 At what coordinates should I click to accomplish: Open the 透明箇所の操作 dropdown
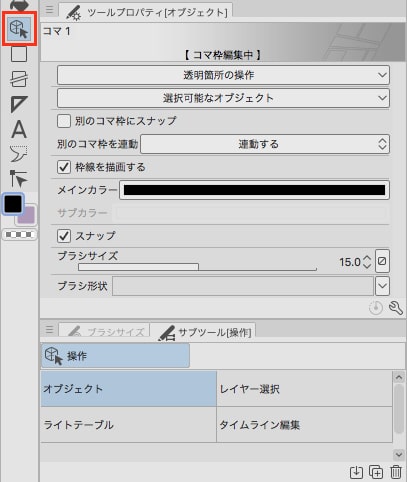click(x=223, y=75)
